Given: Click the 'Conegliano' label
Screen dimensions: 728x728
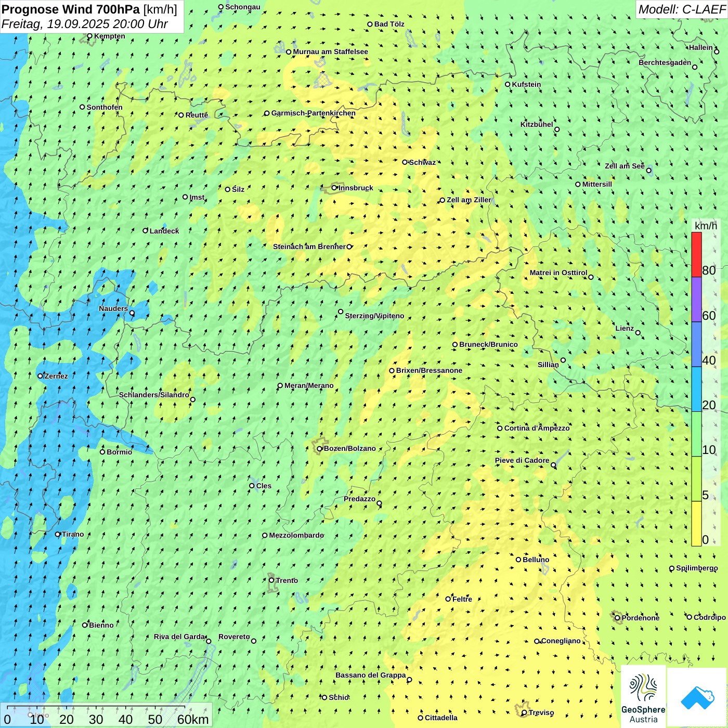Looking at the screenshot, I should pos(561,641).
